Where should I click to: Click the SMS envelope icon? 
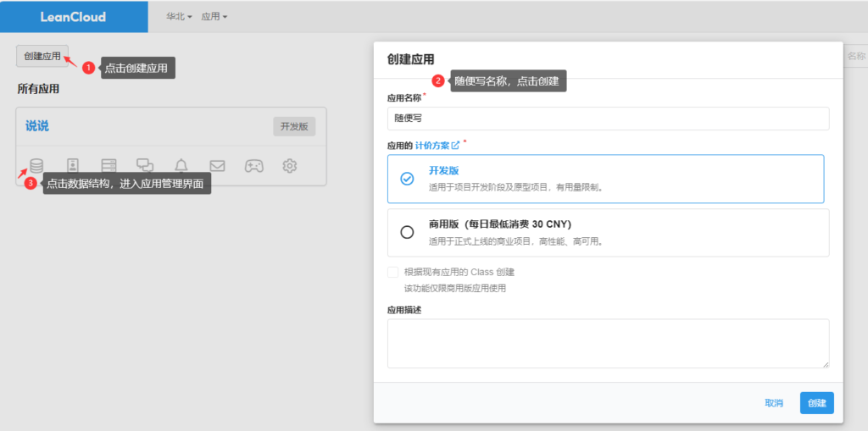217,166
